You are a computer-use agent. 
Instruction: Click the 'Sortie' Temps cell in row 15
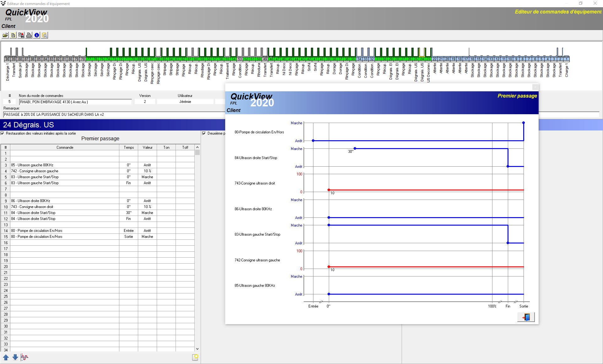[x=129, y=237]
